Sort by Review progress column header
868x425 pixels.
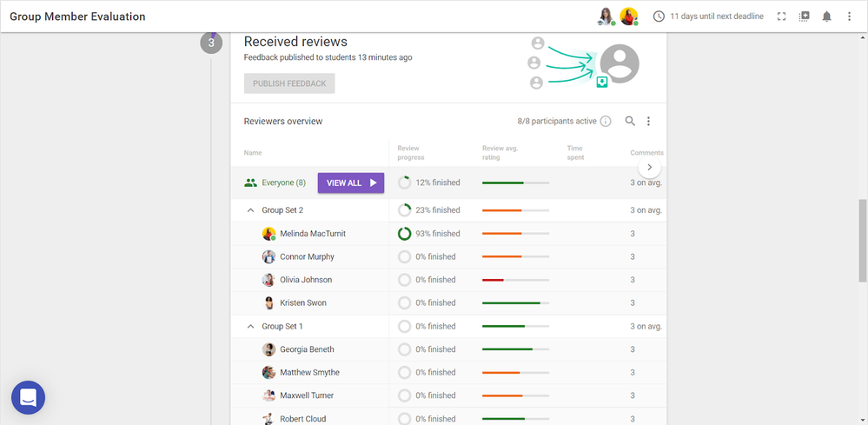coord(410,153)
